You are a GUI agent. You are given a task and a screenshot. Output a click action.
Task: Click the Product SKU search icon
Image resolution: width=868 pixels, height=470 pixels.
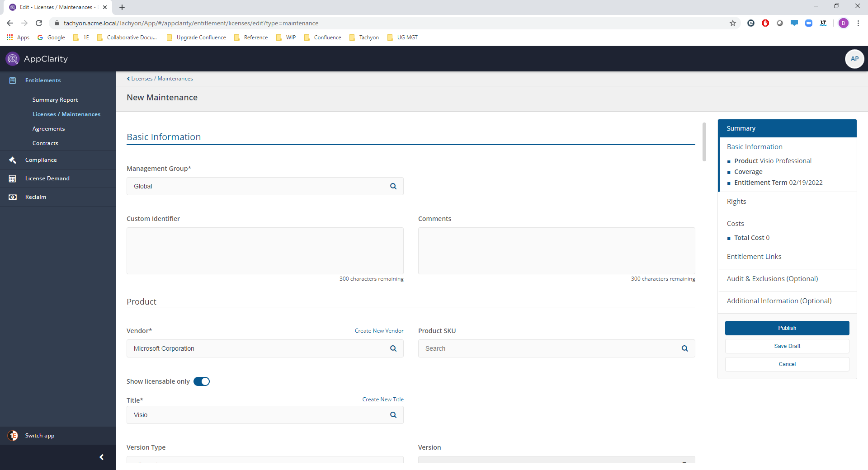pos(685,348)
